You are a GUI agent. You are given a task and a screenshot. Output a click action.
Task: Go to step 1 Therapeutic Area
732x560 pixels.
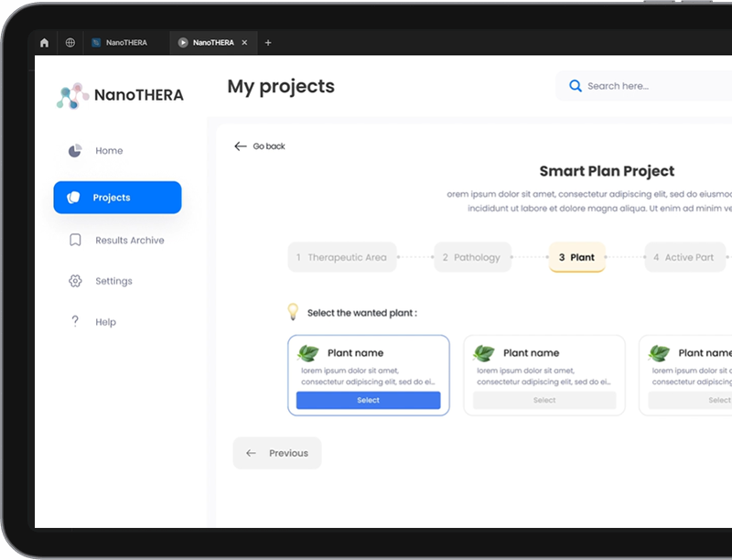pyautogui.click(x=342, y=257)
